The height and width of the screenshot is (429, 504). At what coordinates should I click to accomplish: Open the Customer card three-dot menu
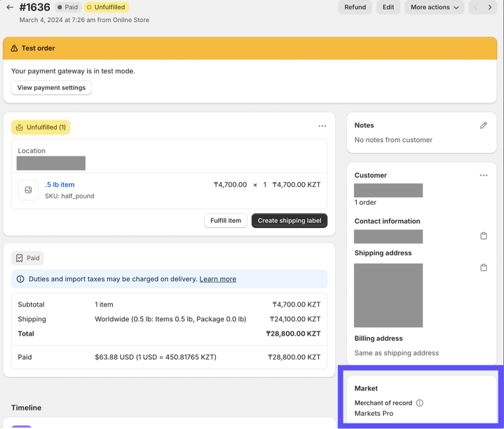(483, 175)
